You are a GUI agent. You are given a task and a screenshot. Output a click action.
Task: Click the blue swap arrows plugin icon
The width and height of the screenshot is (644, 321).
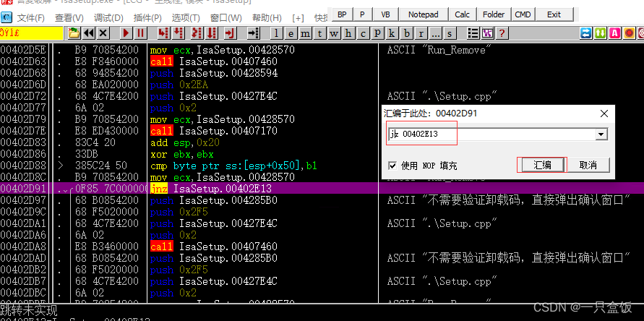586,33
